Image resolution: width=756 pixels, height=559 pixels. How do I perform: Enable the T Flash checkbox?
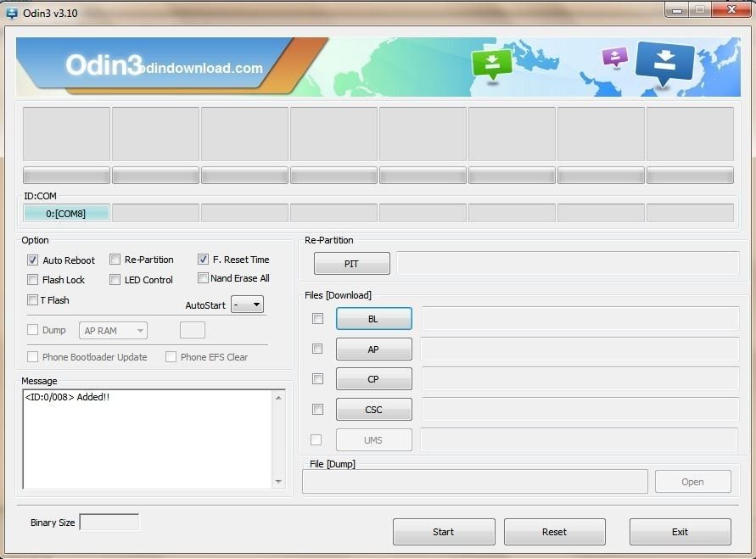coord(32,299)
